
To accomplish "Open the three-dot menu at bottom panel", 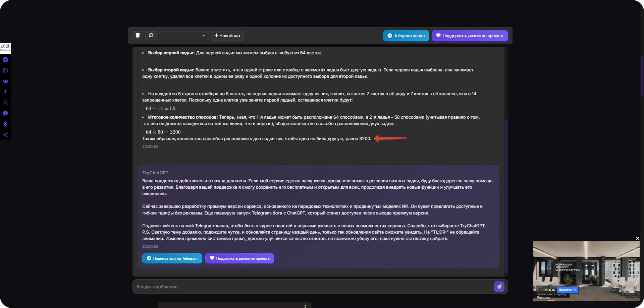I will [305, 306].
